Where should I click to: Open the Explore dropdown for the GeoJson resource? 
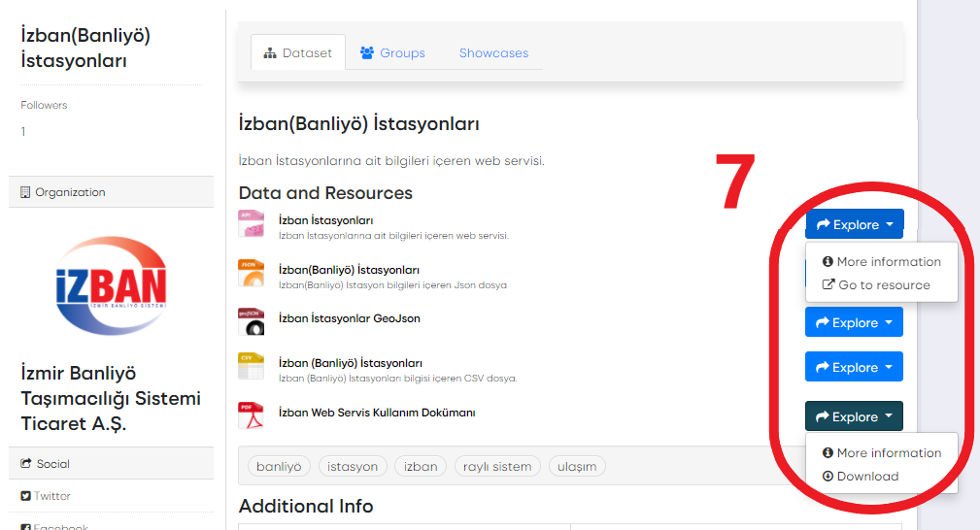click(x=854, y=322)
